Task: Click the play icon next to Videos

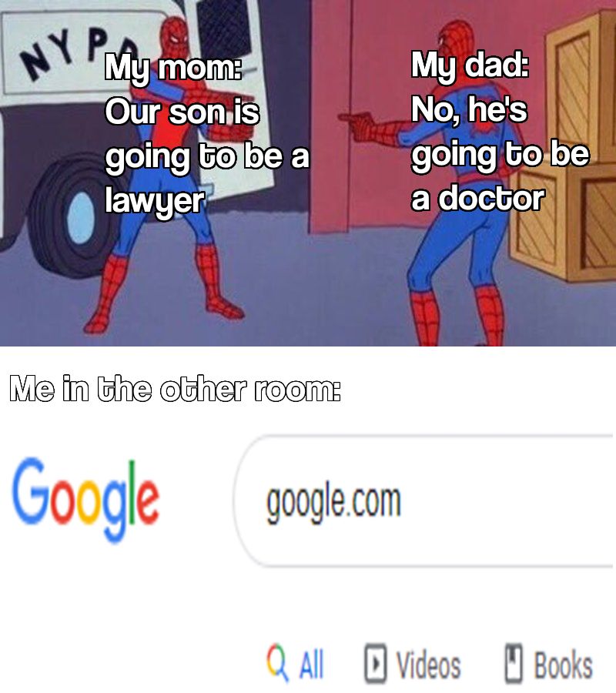Action: [376, 664]
